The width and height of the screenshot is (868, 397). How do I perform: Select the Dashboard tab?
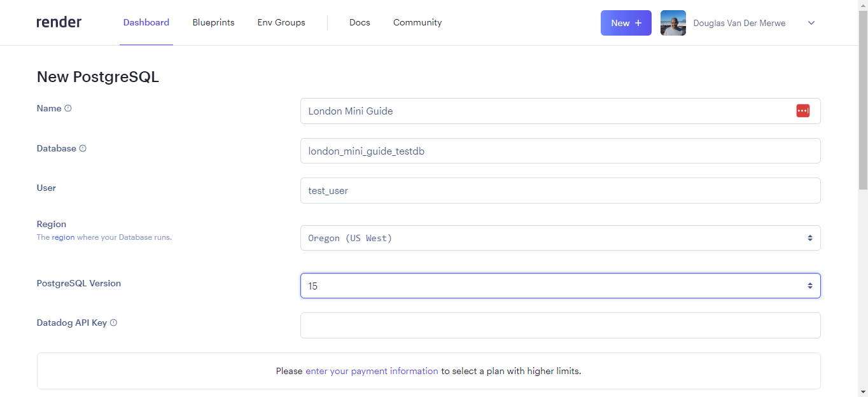tap(146, 22)
